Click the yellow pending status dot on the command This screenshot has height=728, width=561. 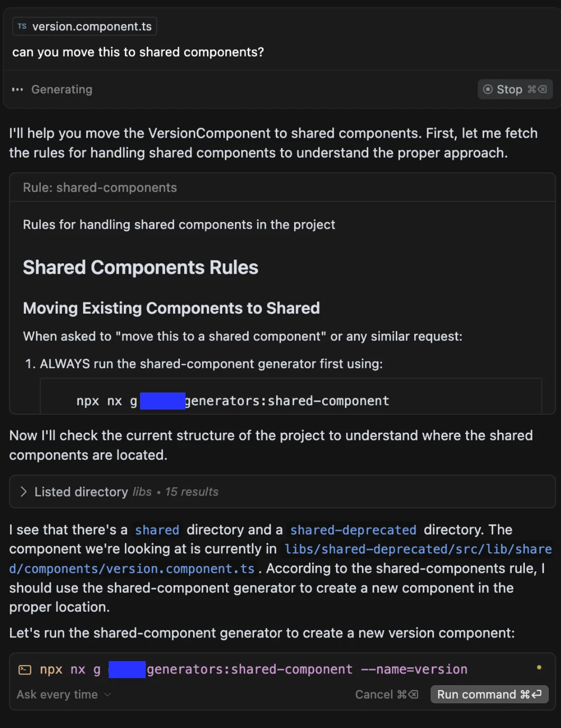(539, 668)
